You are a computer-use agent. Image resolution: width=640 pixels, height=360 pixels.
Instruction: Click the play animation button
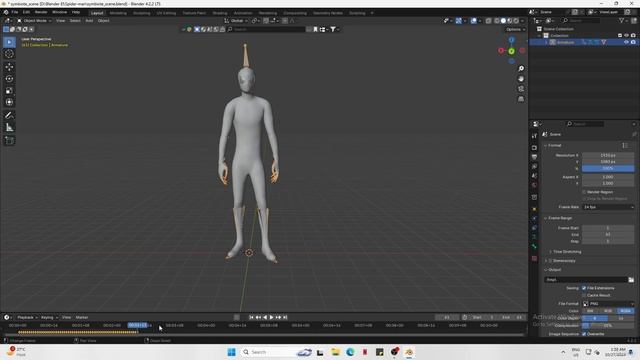[271, 317]
